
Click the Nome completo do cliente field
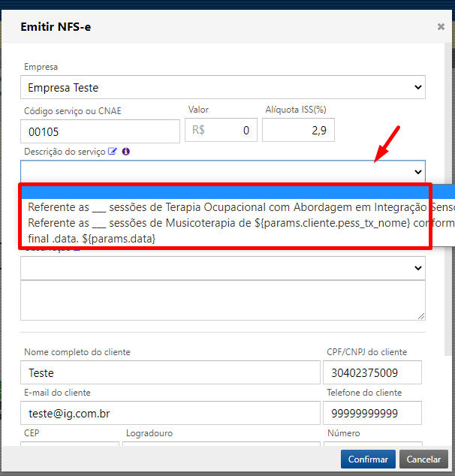point(170,372)
